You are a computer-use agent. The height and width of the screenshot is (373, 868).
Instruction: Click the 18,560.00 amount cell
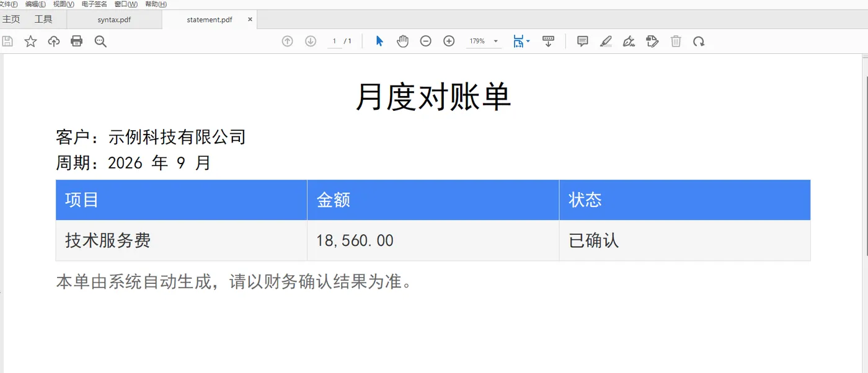coord(433,240)
